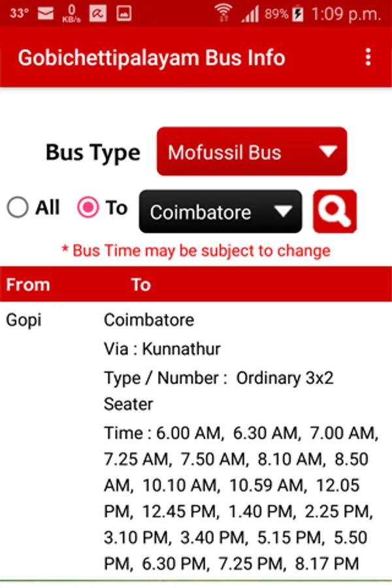392x588 pixels.
Task: Tap the Coimbatore route entry name
Action: (x=149, y=320)
